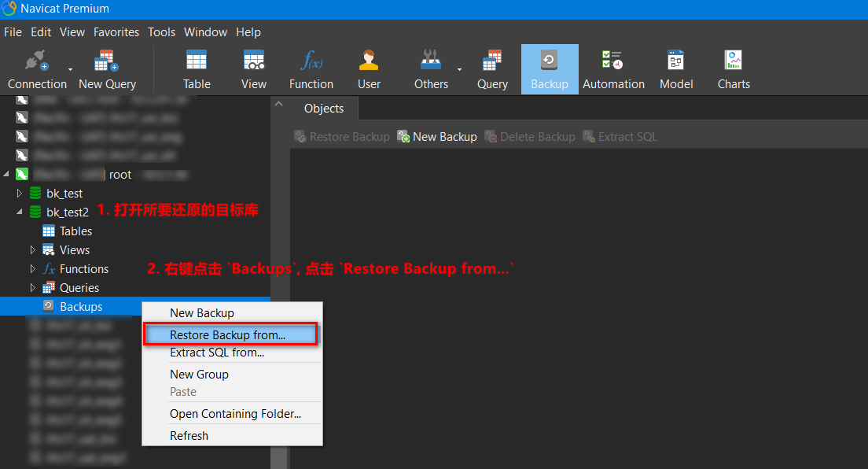Click the Delete Backup button

point(531,137)
